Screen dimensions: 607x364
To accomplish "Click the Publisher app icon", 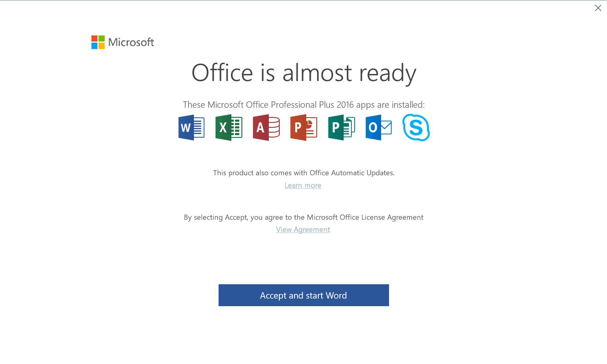I will [342, 128].
